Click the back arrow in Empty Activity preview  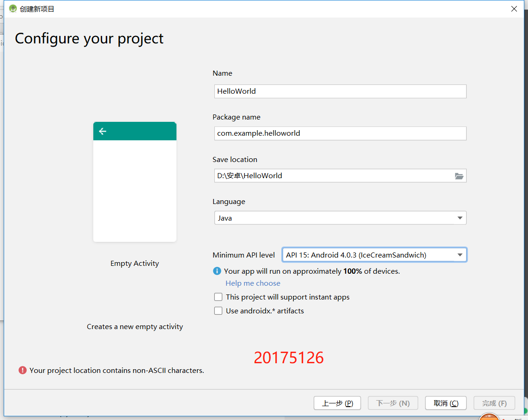point(103,131)
